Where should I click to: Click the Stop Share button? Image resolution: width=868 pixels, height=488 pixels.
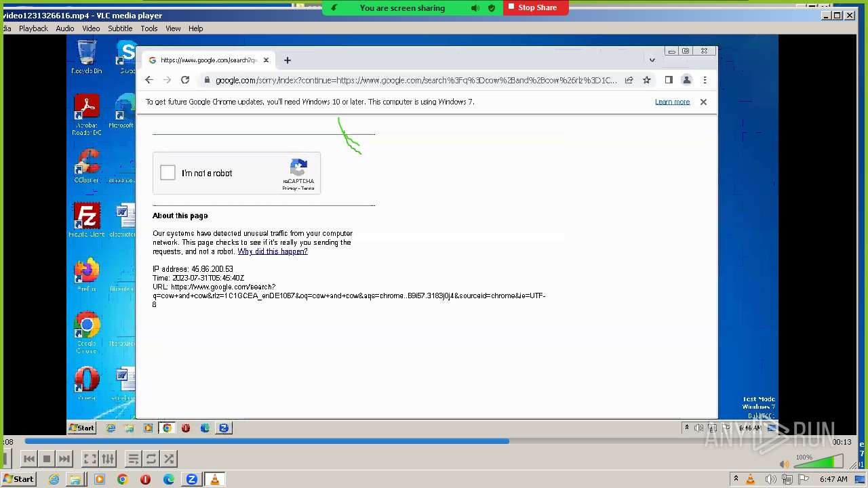click(536, 7)
